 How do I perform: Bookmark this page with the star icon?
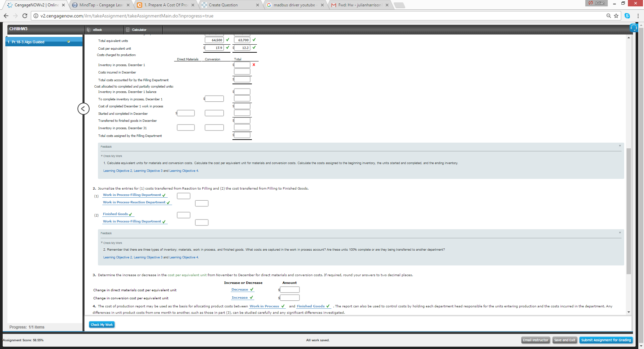616,16
